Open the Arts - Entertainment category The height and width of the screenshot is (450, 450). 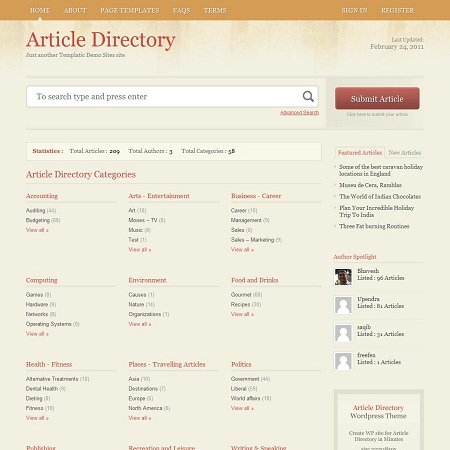click(x=159, y=196)
